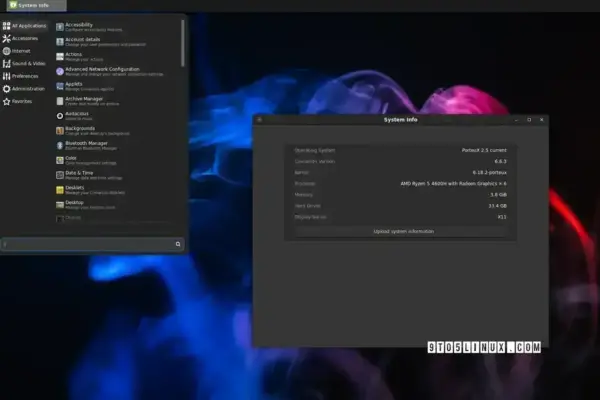The width and height of the screenshot is (600, 400).
Task: Launch the Desklets manager icon
Action: pyautogui.click(x=60, y=190)
